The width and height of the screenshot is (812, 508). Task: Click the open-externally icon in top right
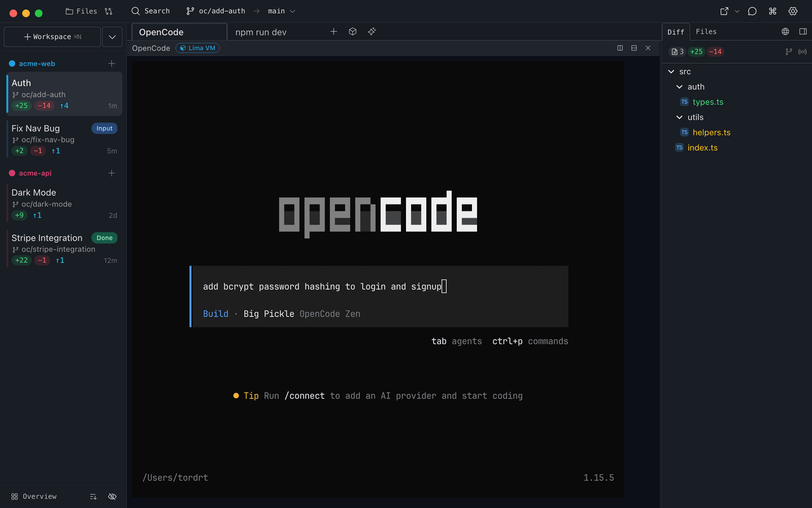(x=724, y=11)
